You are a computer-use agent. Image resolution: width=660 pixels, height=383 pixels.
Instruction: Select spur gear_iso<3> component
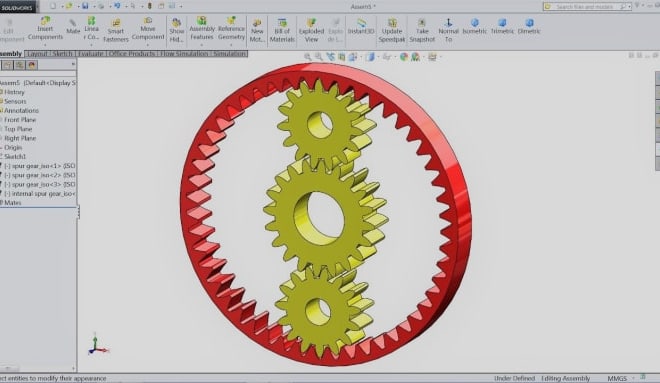pyautogui.click(x=39, y=184)
